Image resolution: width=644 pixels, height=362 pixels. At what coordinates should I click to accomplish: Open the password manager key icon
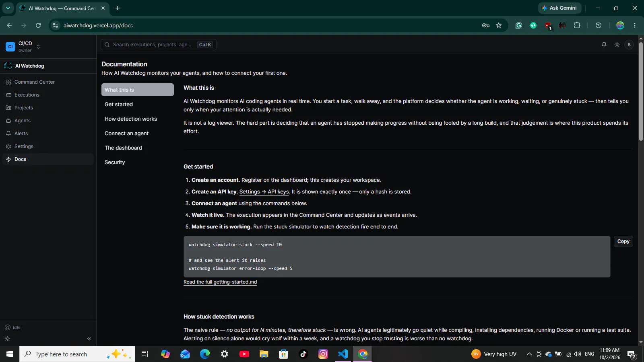click(486, 25)
